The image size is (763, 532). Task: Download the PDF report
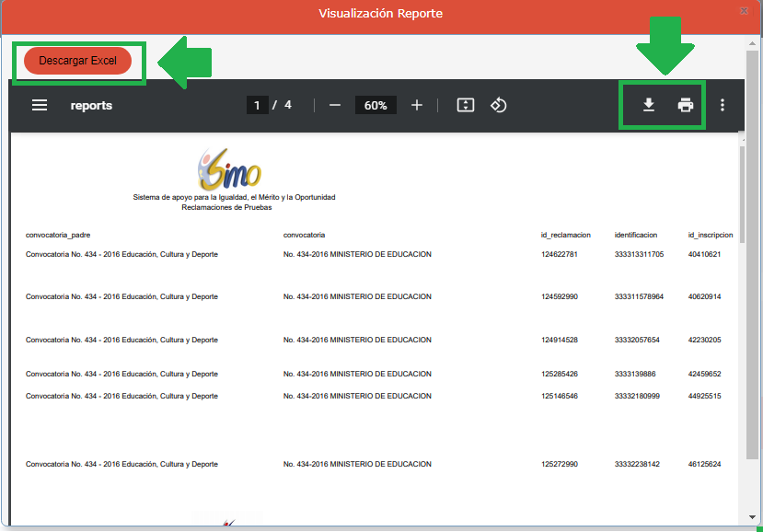649,105
